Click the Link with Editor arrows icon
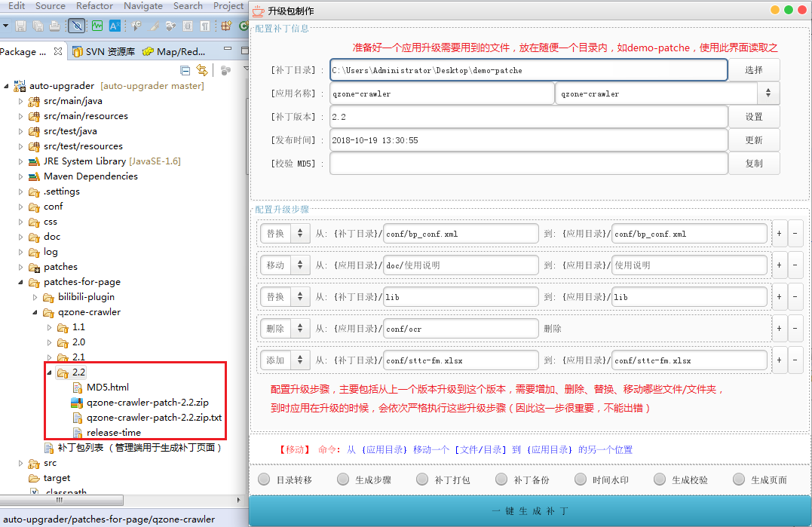The image size is (812, 527). click(202, 70)
